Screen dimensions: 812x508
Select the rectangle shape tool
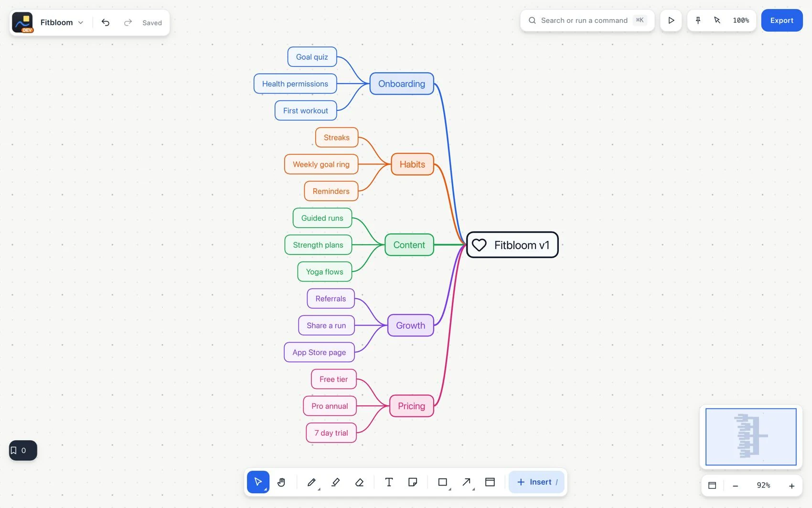point(443,482)
